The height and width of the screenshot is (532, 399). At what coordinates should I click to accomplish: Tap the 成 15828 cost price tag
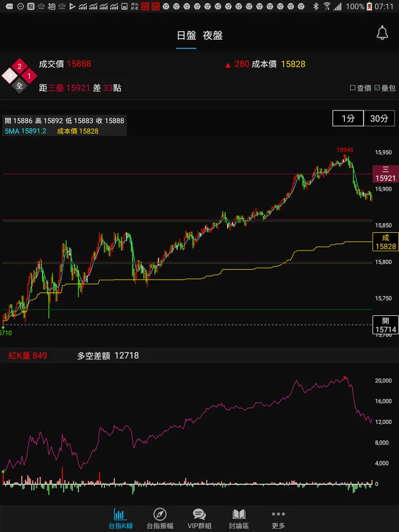[x=386, y=242]
